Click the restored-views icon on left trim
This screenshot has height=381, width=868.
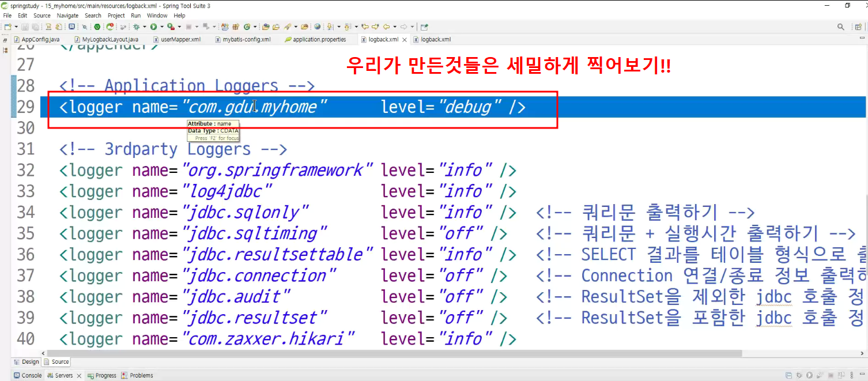(x=5, y=40)
